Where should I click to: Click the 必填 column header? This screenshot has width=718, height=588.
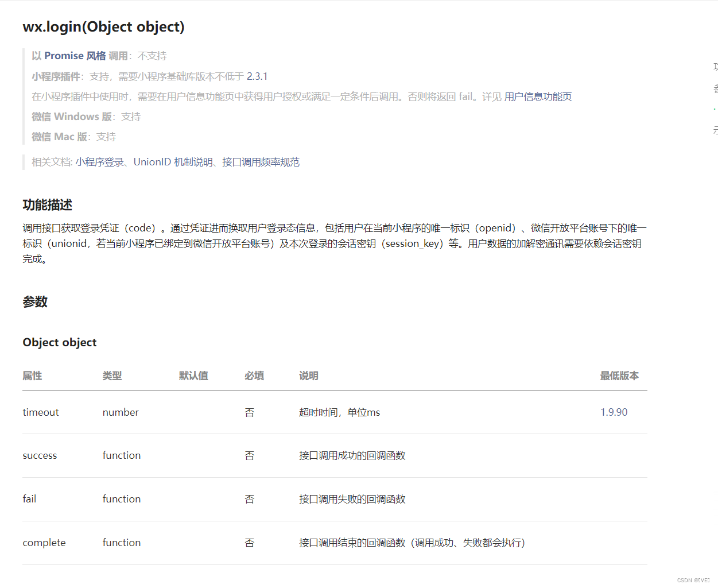[254, 376]
